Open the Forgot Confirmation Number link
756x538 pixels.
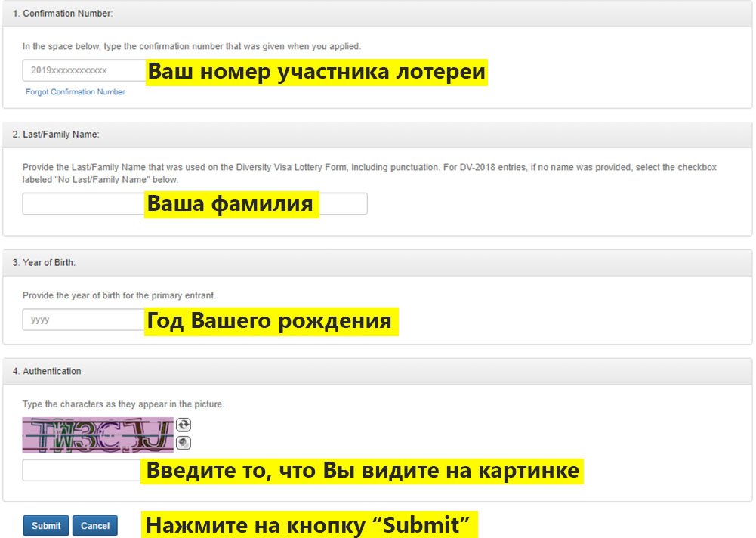tap(76, 91)
